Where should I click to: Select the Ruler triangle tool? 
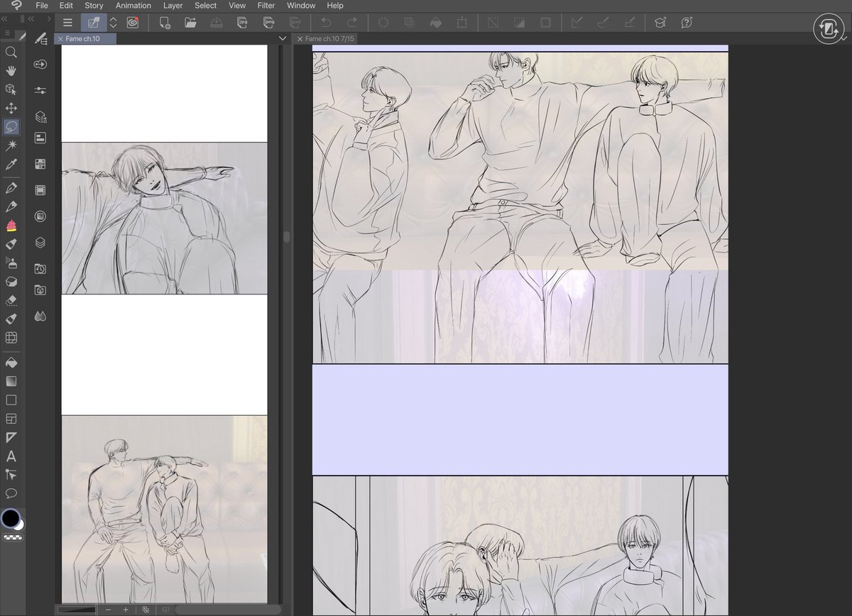point(11,437)
